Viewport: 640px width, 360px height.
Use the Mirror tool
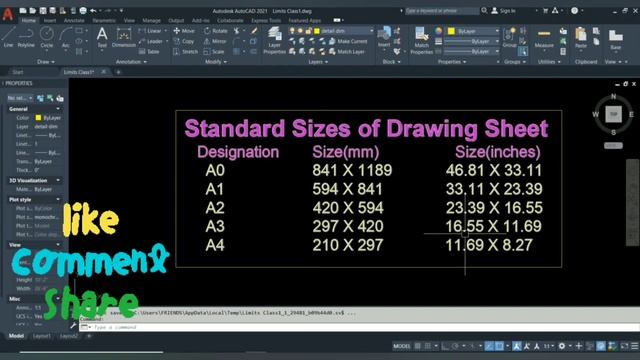coord(215,41)
